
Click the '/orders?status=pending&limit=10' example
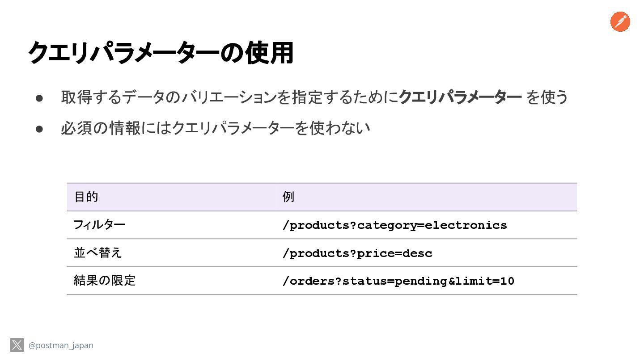(x=398, y=281)
